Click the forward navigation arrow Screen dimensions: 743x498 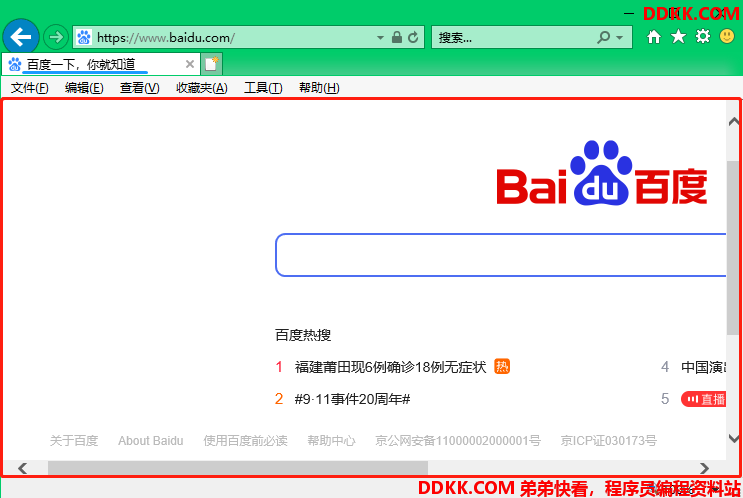pyautogui.click(x=56, y=37)
